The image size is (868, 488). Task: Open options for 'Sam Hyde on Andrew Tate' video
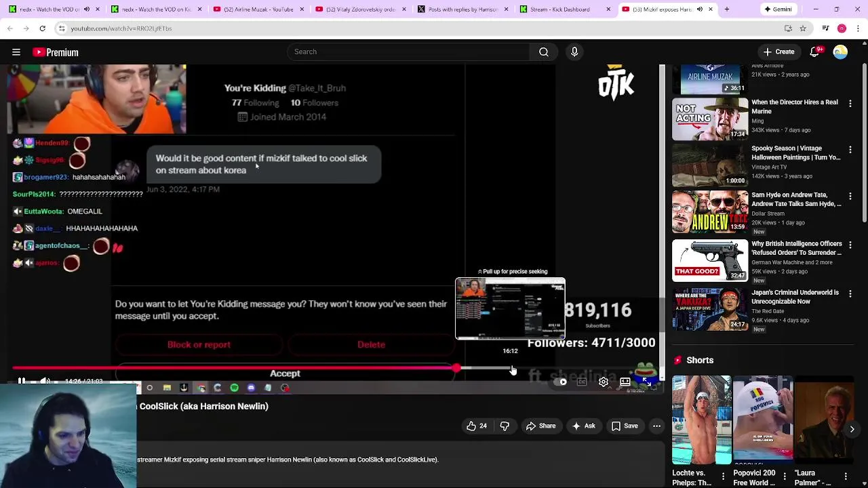point(850,197)
